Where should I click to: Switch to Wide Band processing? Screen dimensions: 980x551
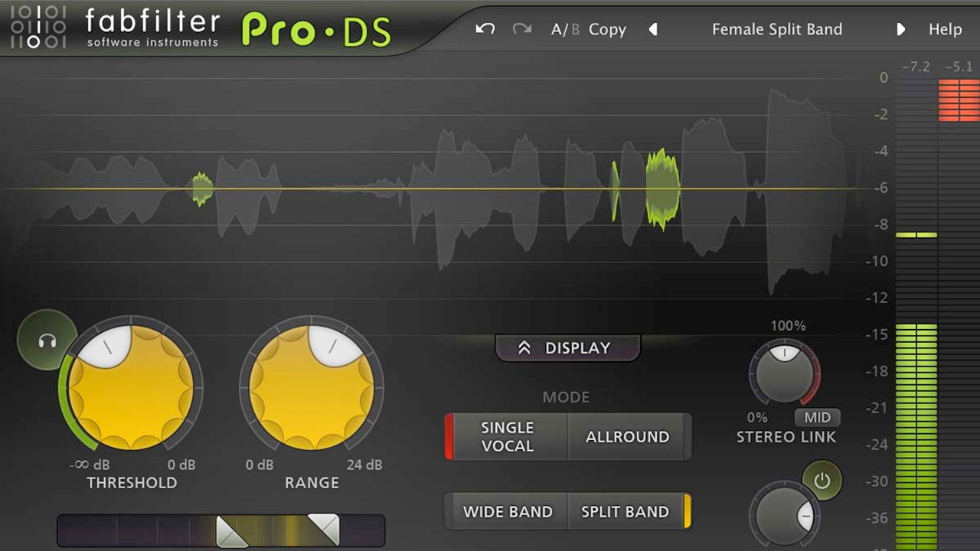point(508,511)
